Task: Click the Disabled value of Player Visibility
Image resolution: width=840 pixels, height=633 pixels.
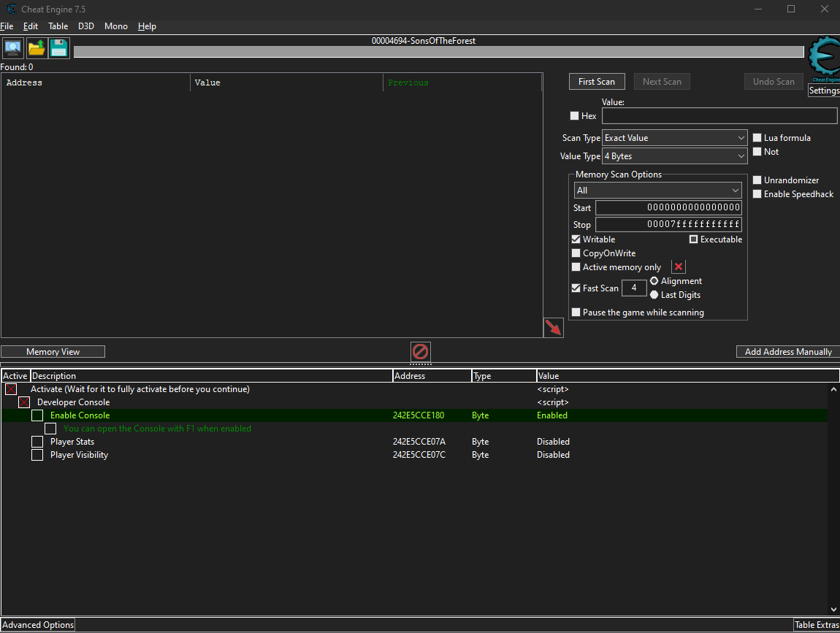Action: (x=553, y=455)
